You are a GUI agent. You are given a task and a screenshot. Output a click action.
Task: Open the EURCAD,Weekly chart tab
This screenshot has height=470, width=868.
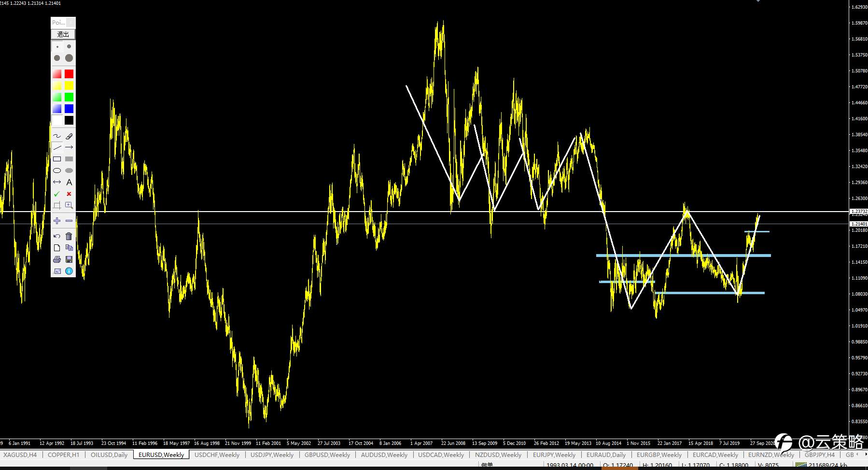pyautogui.click(x=715, y=455)
